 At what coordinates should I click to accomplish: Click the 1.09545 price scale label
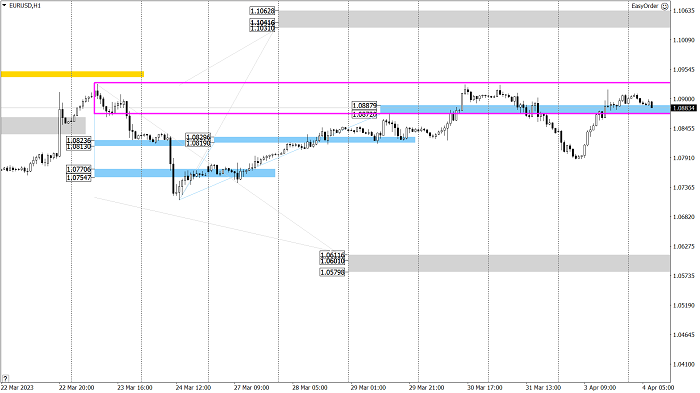coord(684,70)
